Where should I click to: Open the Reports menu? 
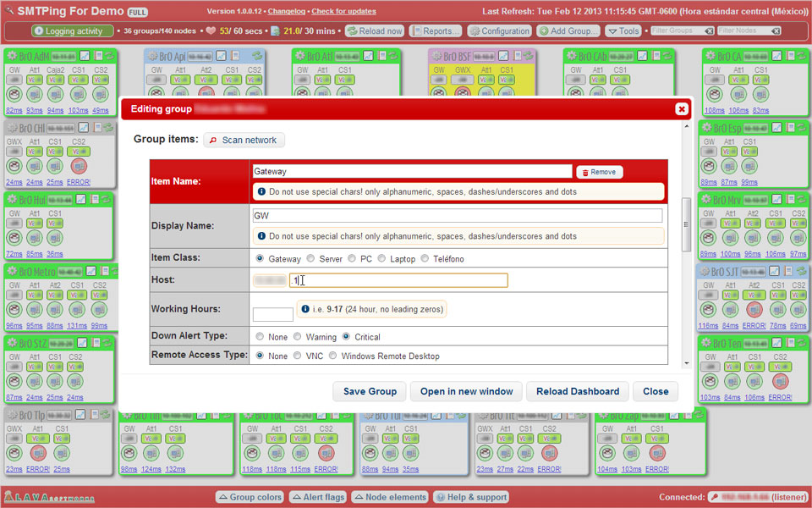pyautogui.click(x=435, y=31)
